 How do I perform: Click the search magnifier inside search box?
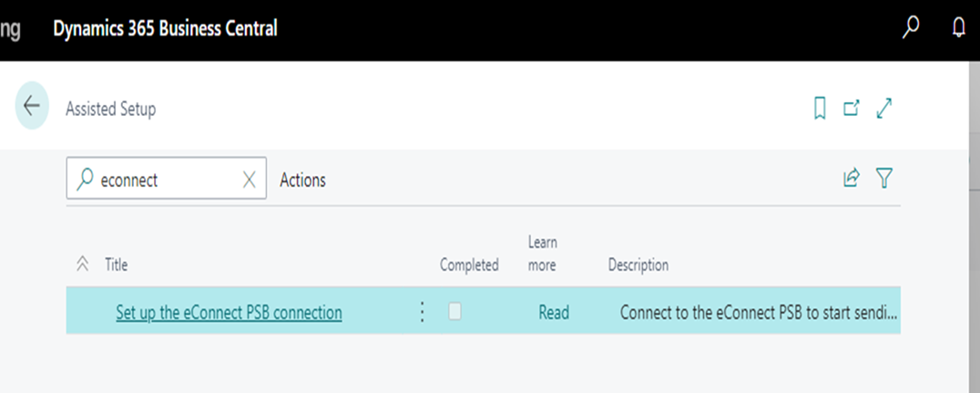tap(85, 180)
